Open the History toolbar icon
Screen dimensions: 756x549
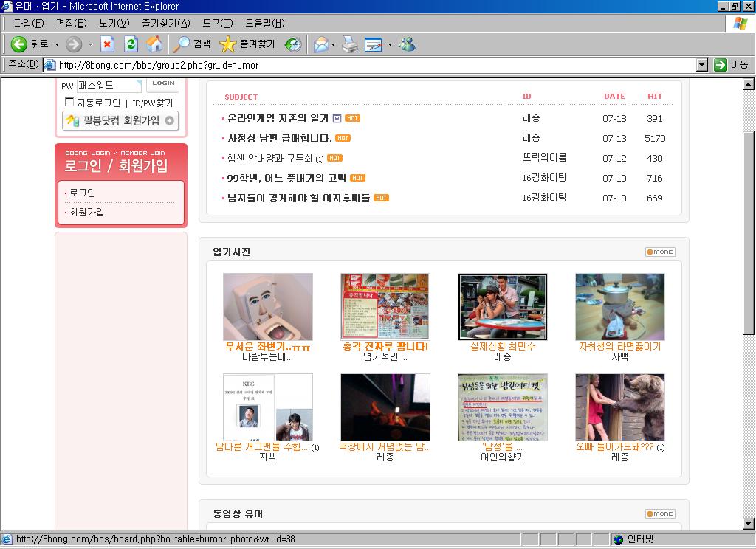click(x=293, y=44)
